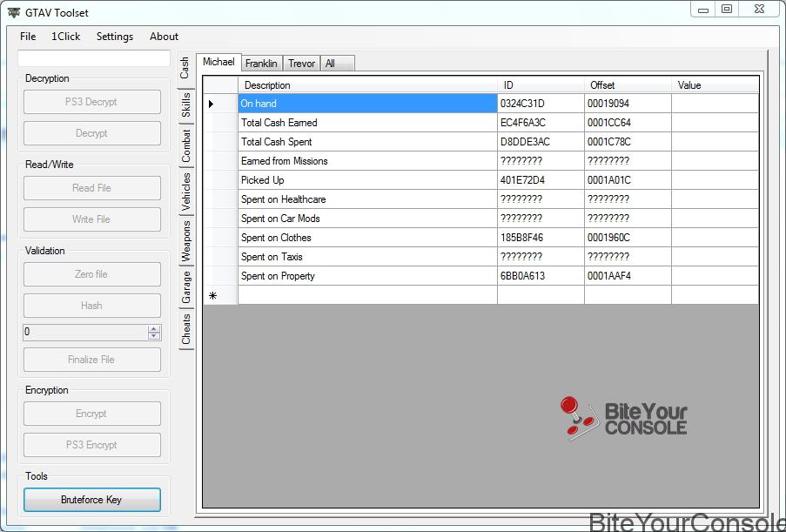This screenshot has width=786, height=532.
Task: Click the Zero file button
Action: [x=91, y=274]
